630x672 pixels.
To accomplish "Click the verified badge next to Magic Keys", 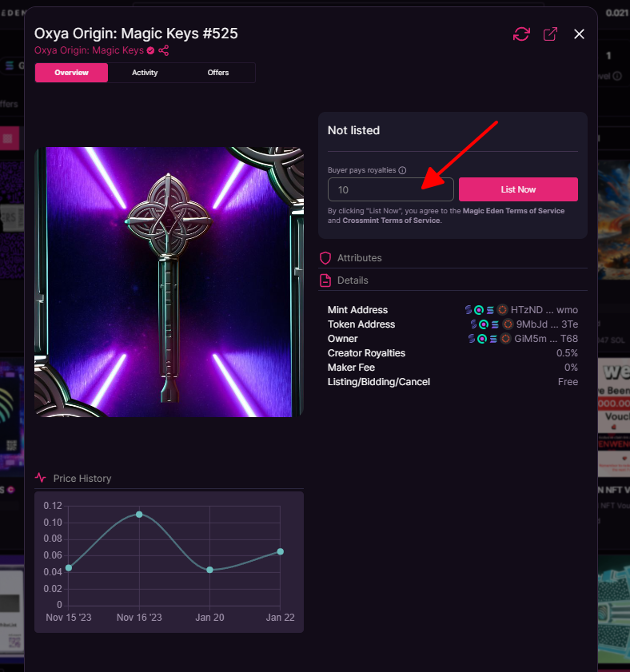I will click(150, 50).
